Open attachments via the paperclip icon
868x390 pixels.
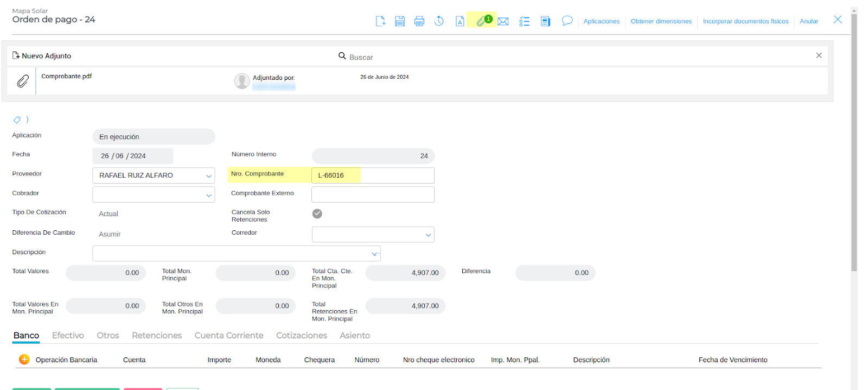[x=481, y=21]
